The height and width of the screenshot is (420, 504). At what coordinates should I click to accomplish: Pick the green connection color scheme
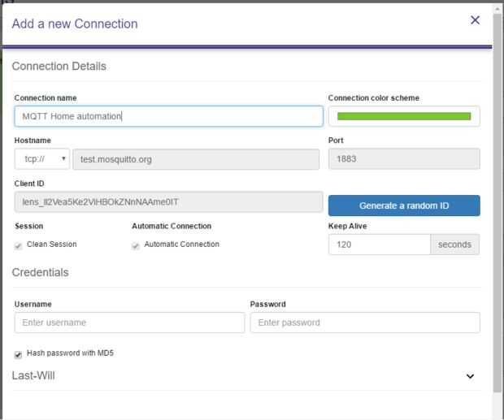point(403,116)
